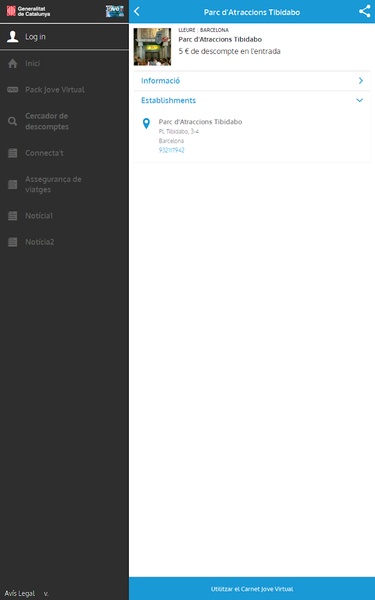The height and width of the screenshot is (600, 375).
Task: Tap the map location pin
Action: tap(146, 123)
